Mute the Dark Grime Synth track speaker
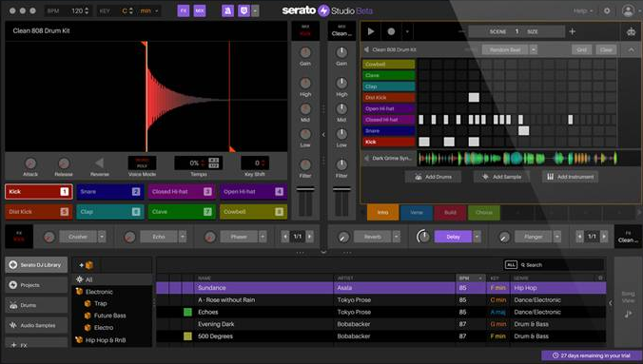643x364 pixels. coord(366,158)
